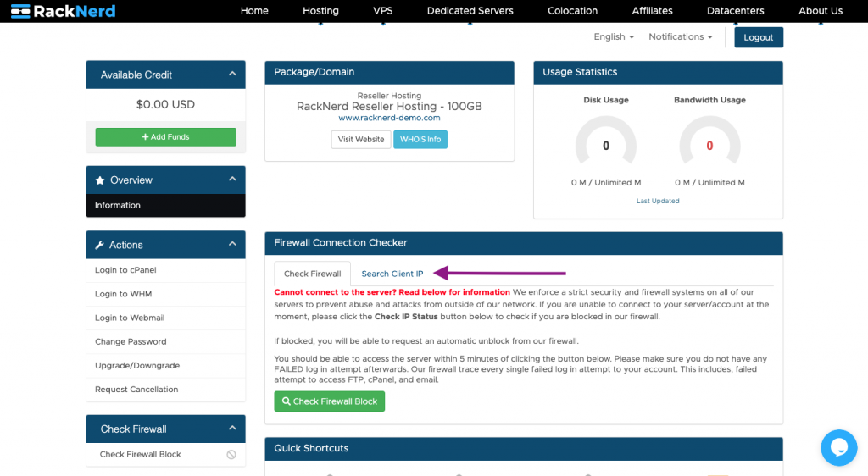Click the Add Funds button
The width and height of the screenshot is (868, 476).
pos(165,137)
